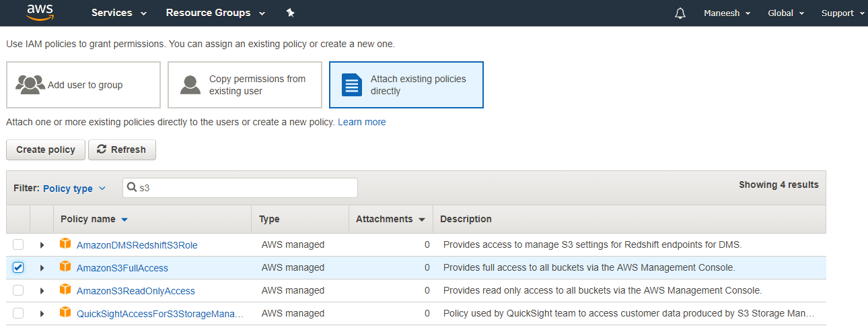Click the Add user to group people icon
The width and height of the screenshot is (868, 332).
coord(30,85)
